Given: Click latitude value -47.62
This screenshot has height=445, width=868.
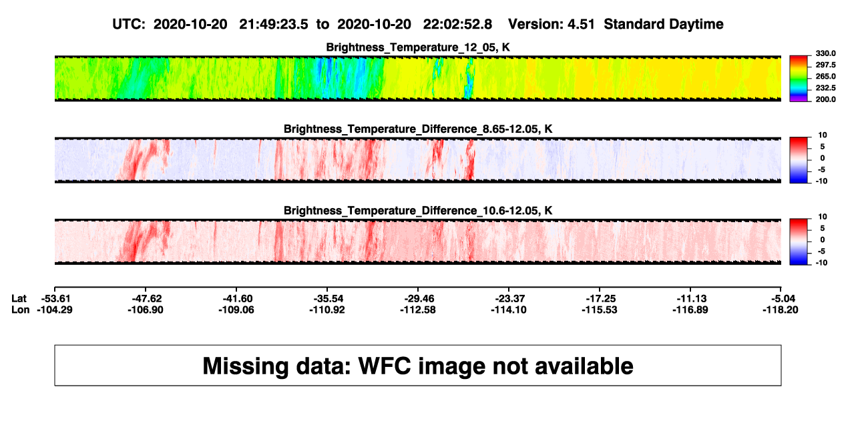Looking at the screenshot, I should [146, 298].
